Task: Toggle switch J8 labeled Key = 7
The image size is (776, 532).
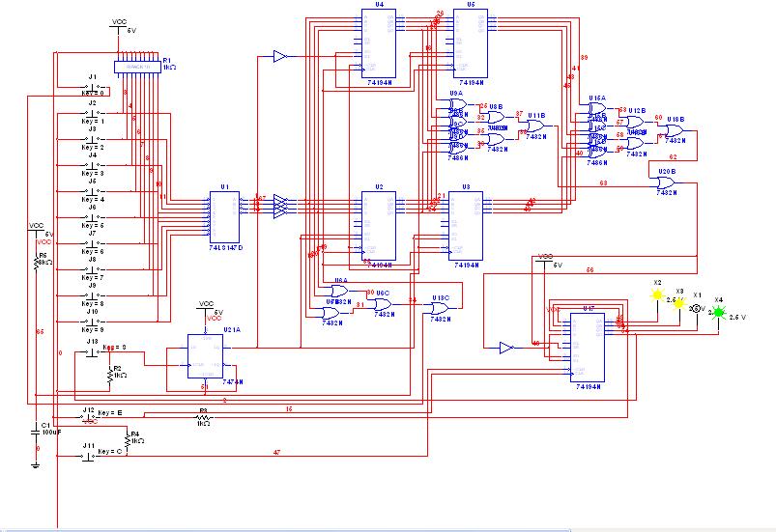Action: point(93,270)
